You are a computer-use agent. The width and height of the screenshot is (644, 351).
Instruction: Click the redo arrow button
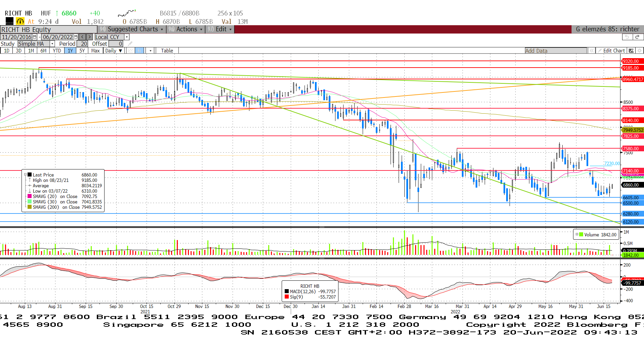click(x=638, y=37)
